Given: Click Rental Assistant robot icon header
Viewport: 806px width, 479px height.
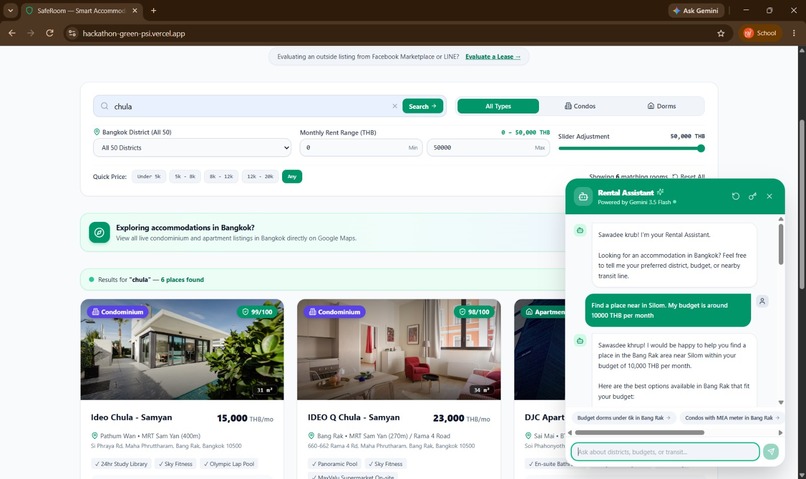Looking at the screenshot, I should pos(583,196).
